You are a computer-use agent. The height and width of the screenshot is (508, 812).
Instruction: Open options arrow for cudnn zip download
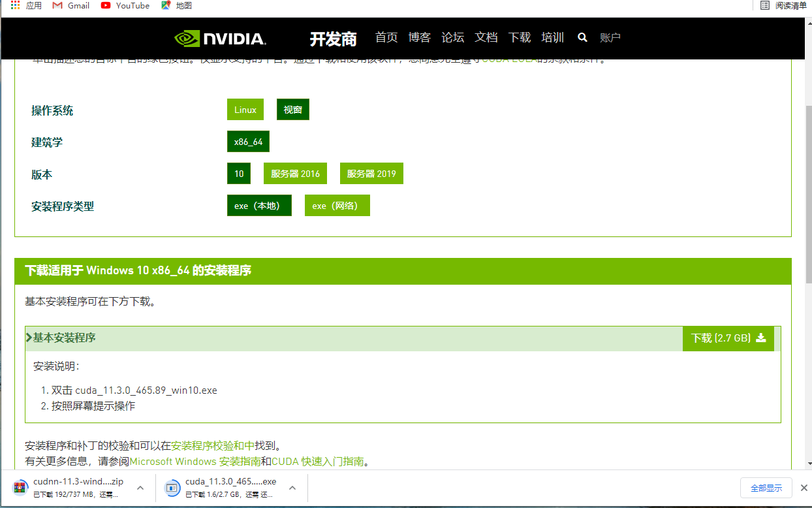pyautogui.click(x=140, y=488)
